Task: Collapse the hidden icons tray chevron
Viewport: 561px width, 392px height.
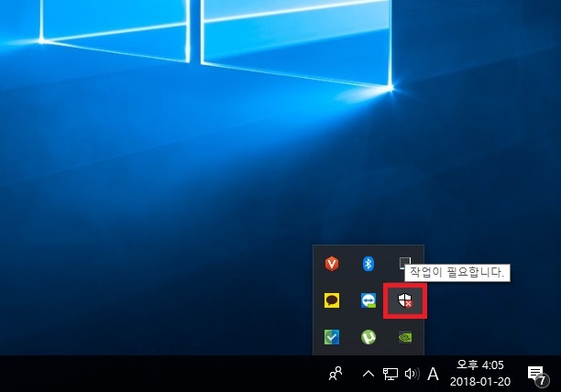Action: (368, 374)
